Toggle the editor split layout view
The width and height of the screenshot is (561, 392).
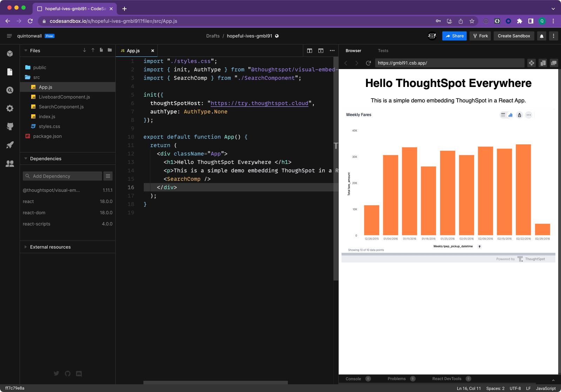309,51
